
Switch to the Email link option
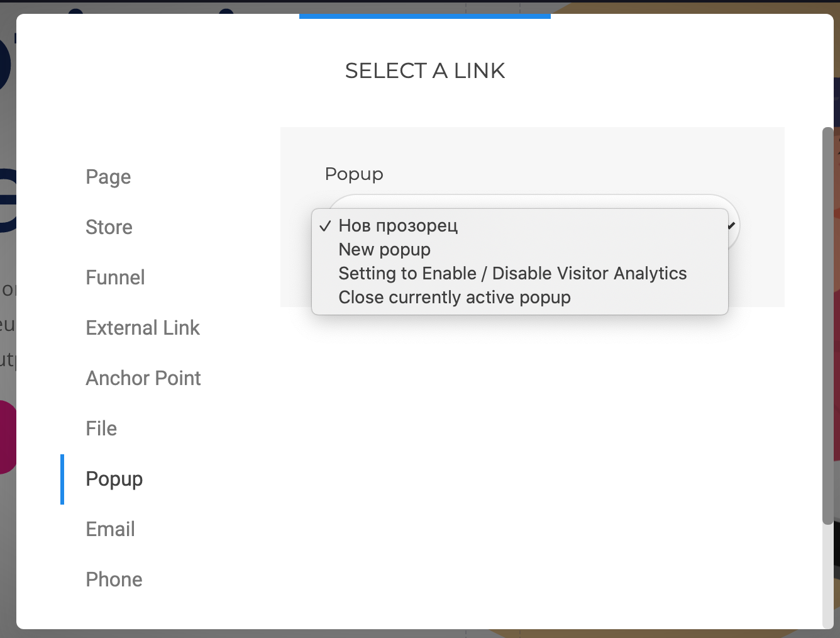[110, 529]
